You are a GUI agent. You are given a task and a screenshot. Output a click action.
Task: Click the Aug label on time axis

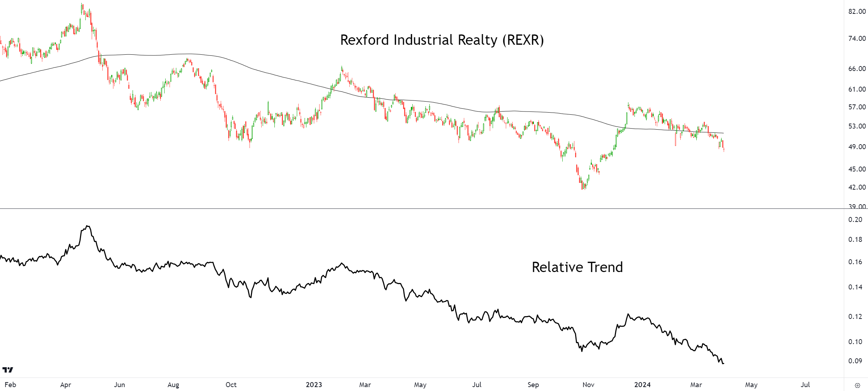pos(173,385)
